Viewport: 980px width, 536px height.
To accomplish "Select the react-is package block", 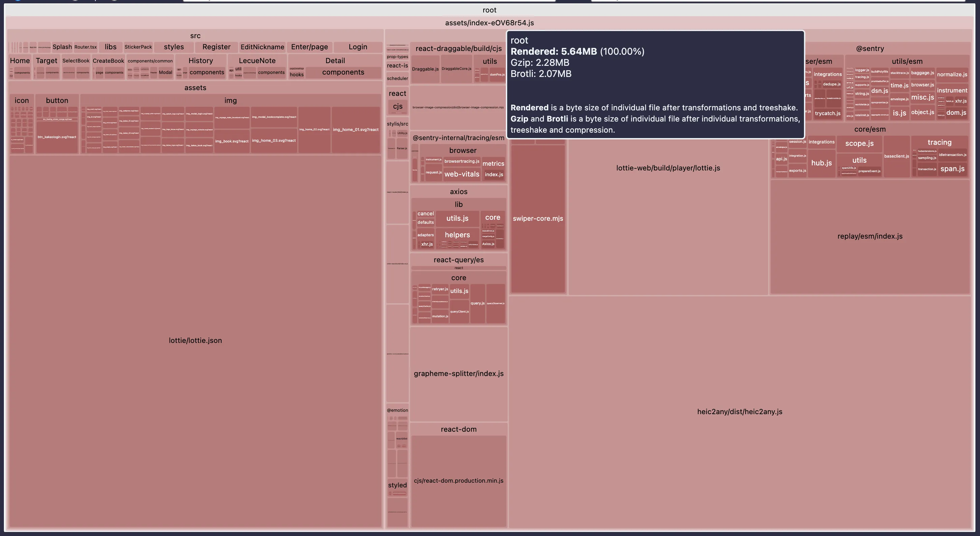I will [x=398, y=65].
